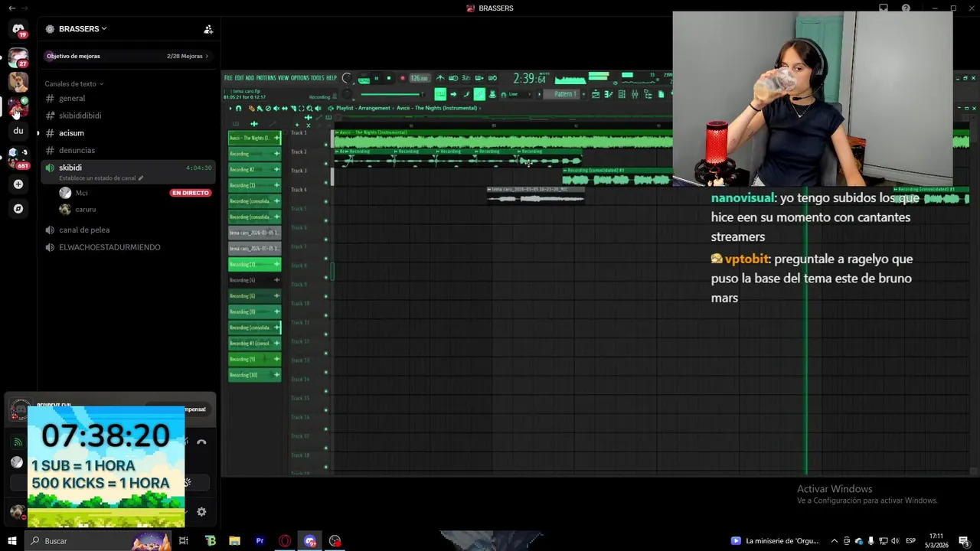This screenshot has width=980, height=551.
Task: Select the Avicii - The Nights clip in picker
Action: pos(254,138)
